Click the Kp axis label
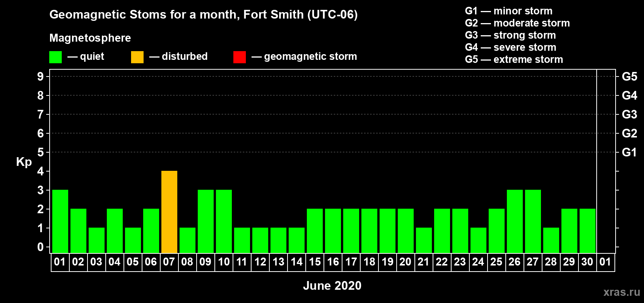 24,162
